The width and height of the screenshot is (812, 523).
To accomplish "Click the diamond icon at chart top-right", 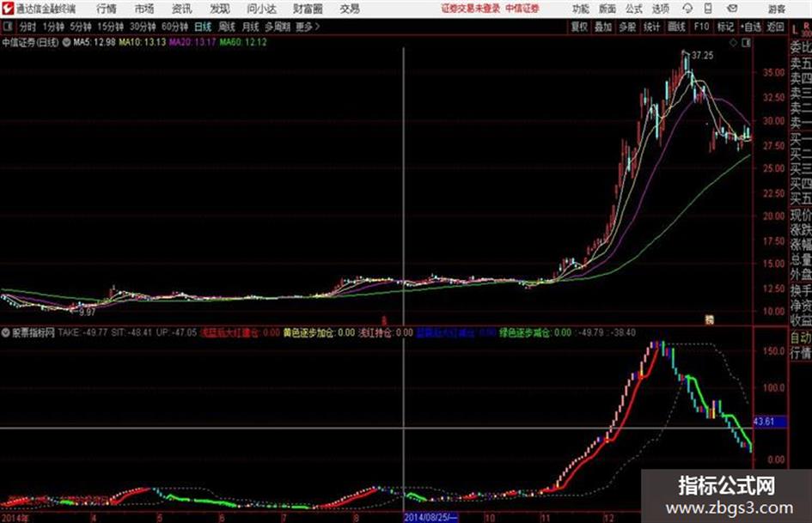I will pyautogui.click(x=733, y=43).
